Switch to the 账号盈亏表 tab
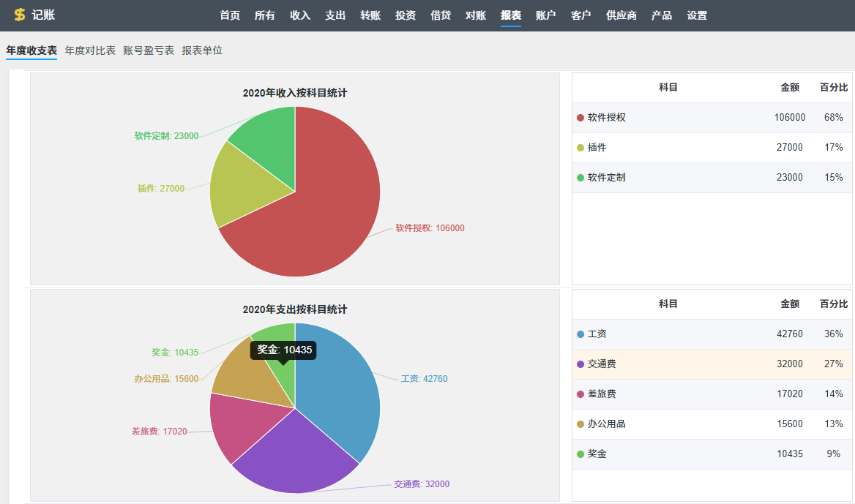The width and height of the screenshot is (855, 504). (149, 50)
